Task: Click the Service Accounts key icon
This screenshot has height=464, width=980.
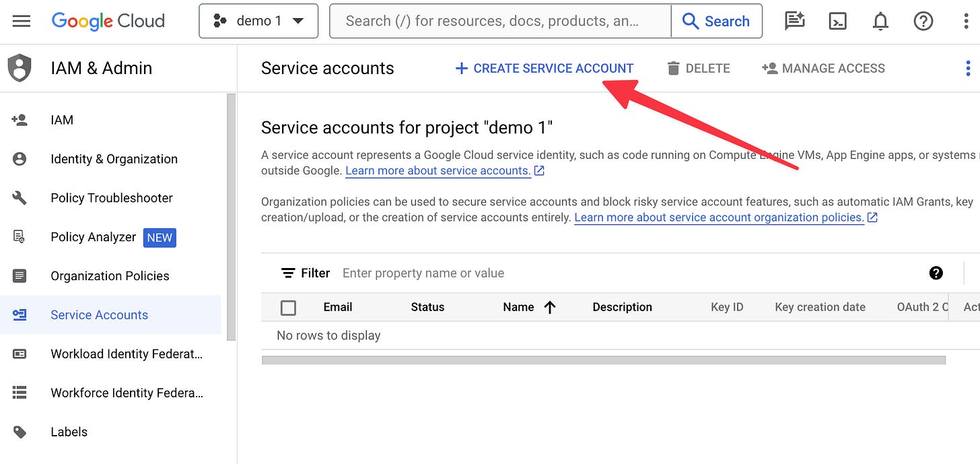Action: coord(20,314)
